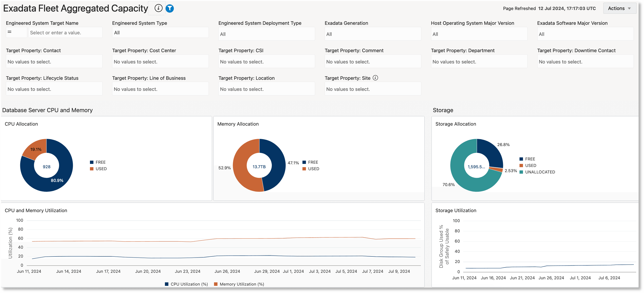Screen dimensions: 644x293
Task: Toggle FREE legend icon in Memory Allocation
Action: 304,162
